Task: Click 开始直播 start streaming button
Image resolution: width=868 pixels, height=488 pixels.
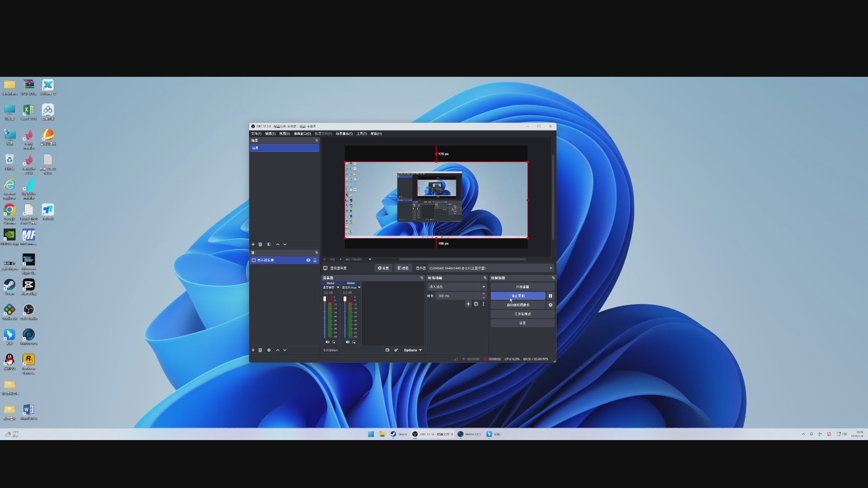Action: (523, 287)
